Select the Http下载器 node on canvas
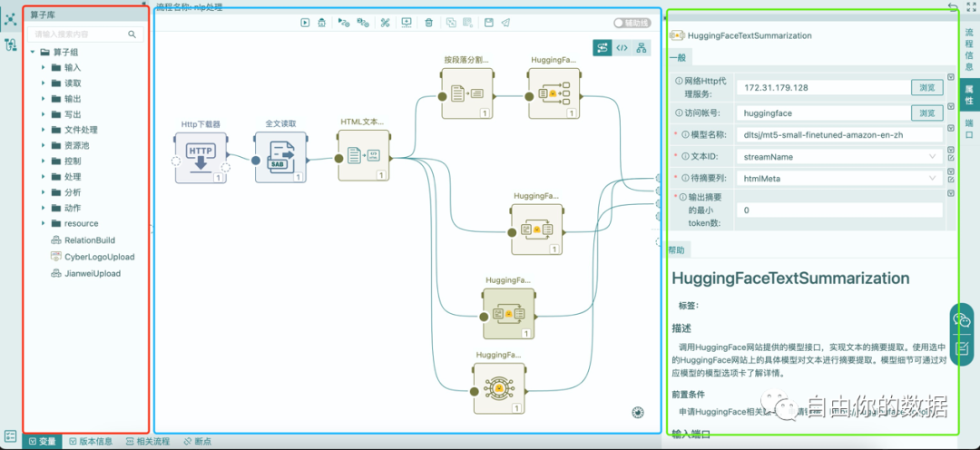The height and width of the screenshot is (450, 980). point(201,158)
